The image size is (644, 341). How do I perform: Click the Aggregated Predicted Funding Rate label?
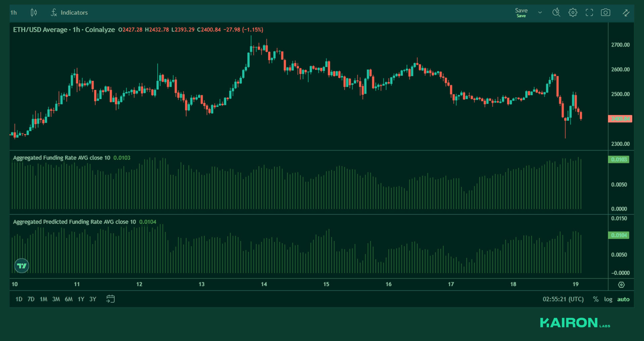tap(74, 222)
